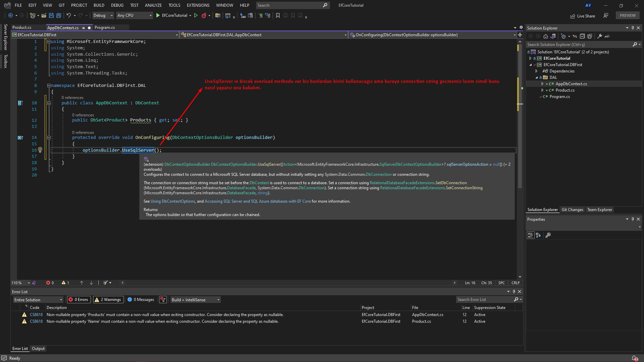Toggle the 0 Messages filter

[x=141, y=300]
